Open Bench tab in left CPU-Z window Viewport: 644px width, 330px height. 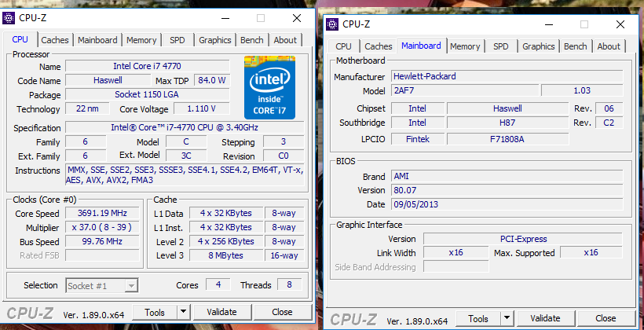[x=252, y=40]
